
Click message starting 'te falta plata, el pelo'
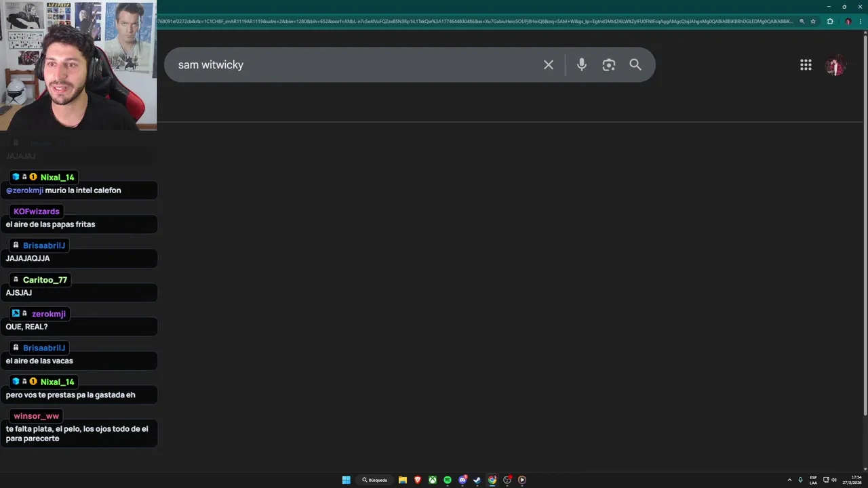click(x=77, y=434)
